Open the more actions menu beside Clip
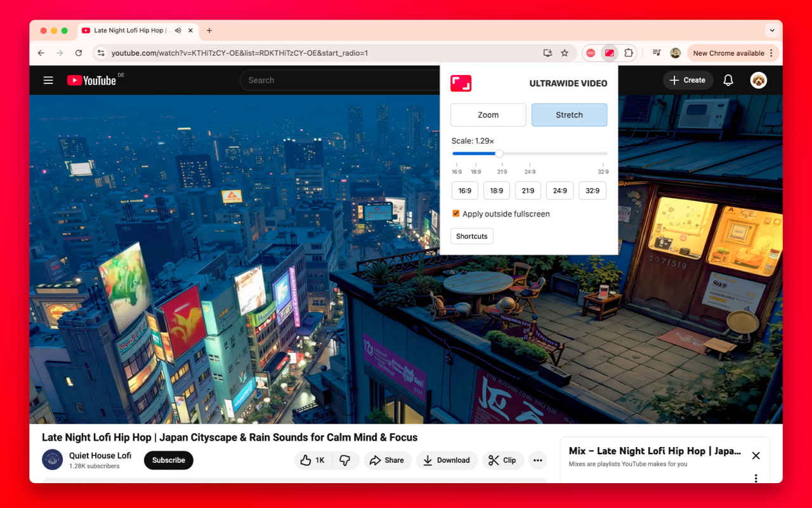This screenshot has height=508, width=812. 537,460
